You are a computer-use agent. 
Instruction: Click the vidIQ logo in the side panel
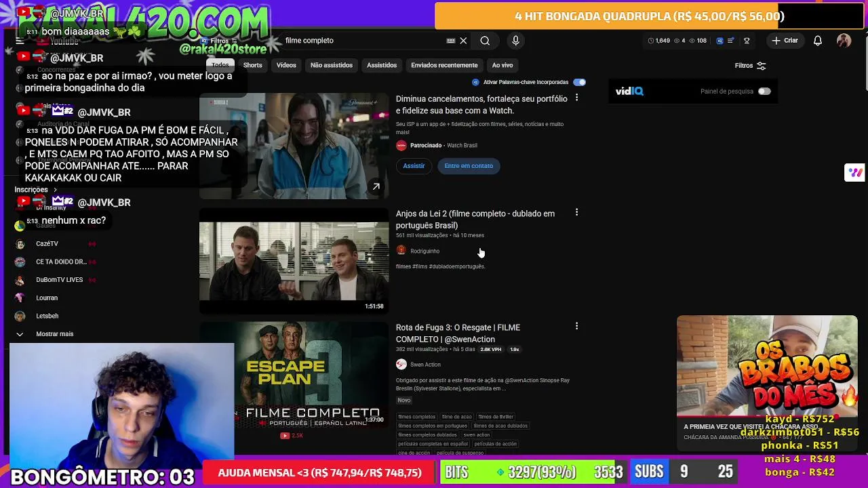[x=629, y=91]
